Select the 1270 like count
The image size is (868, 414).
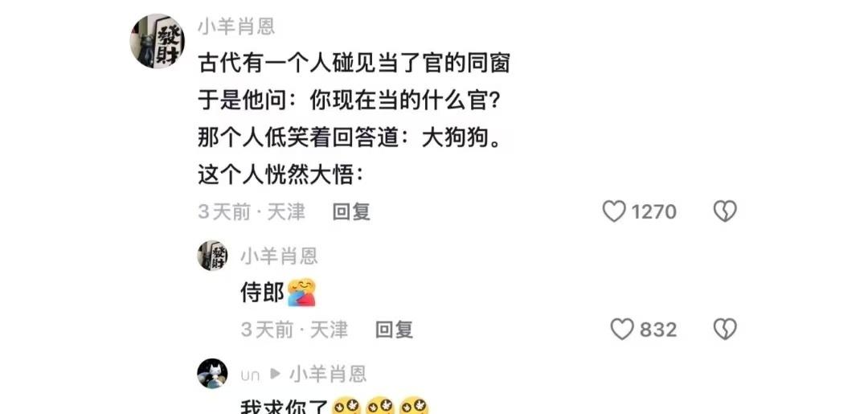653,212
